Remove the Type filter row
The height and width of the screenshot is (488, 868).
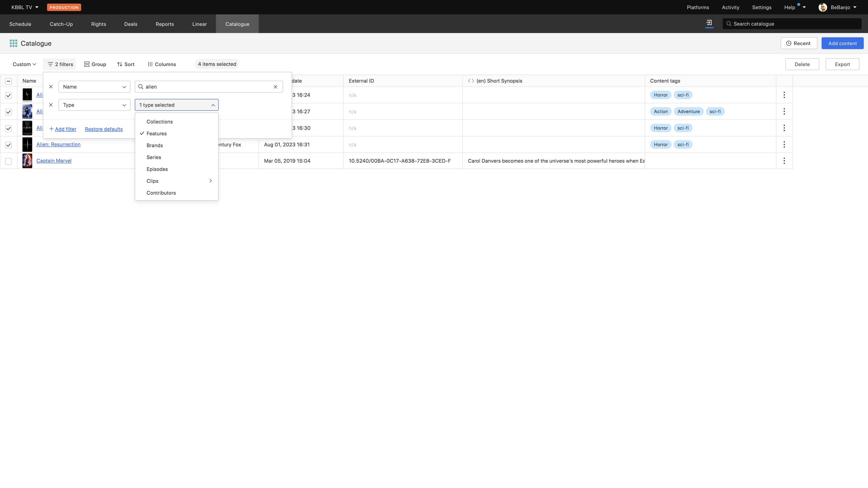pos(51,105)
